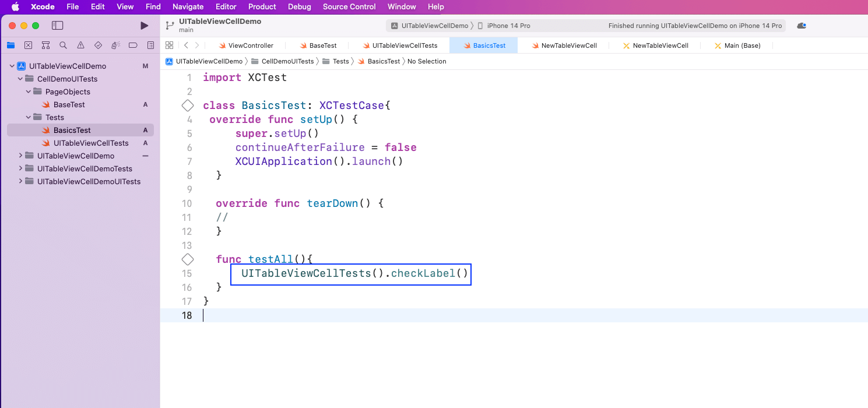Open the Source Control navigator
Viewport: 868px width, 408px height.
click(x=28, y=45)
